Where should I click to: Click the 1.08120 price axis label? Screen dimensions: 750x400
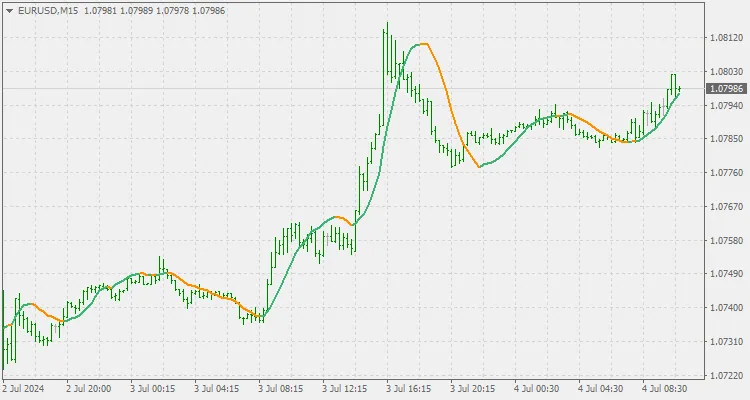click(725, 38)
